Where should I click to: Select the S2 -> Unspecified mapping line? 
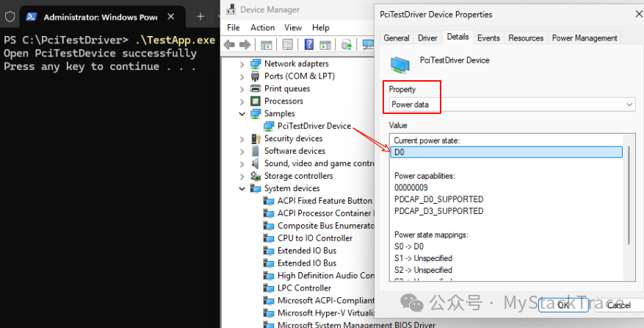[423, 270]
